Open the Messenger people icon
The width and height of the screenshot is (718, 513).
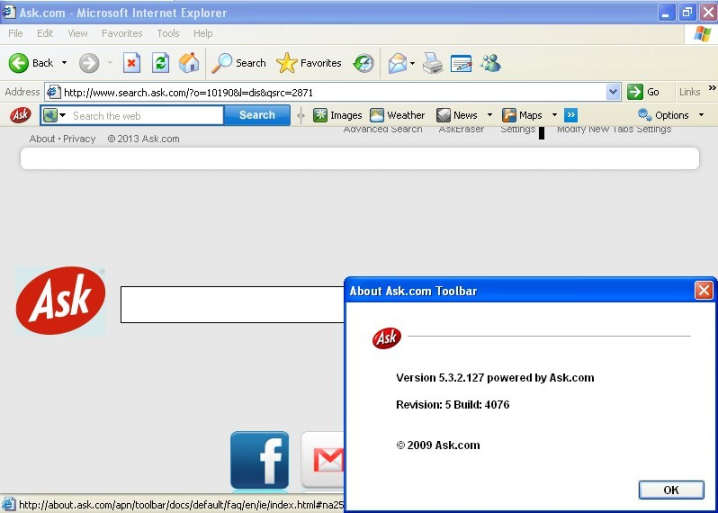point(490,63)
